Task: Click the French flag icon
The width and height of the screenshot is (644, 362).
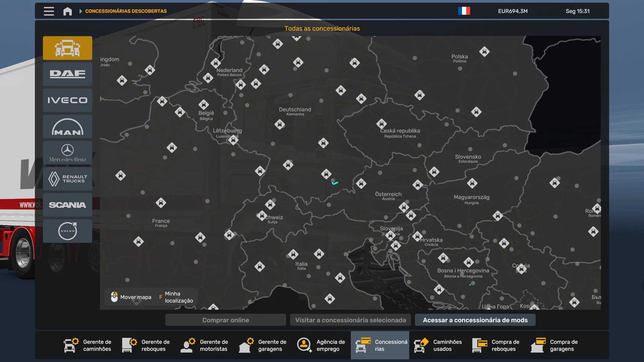Action: pyautogui.click(x=464, y=11)
